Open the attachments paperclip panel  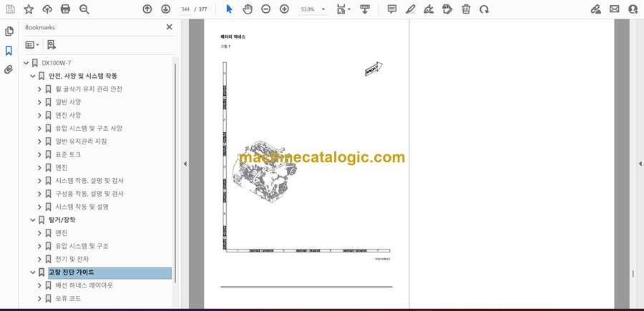point(9,69)
